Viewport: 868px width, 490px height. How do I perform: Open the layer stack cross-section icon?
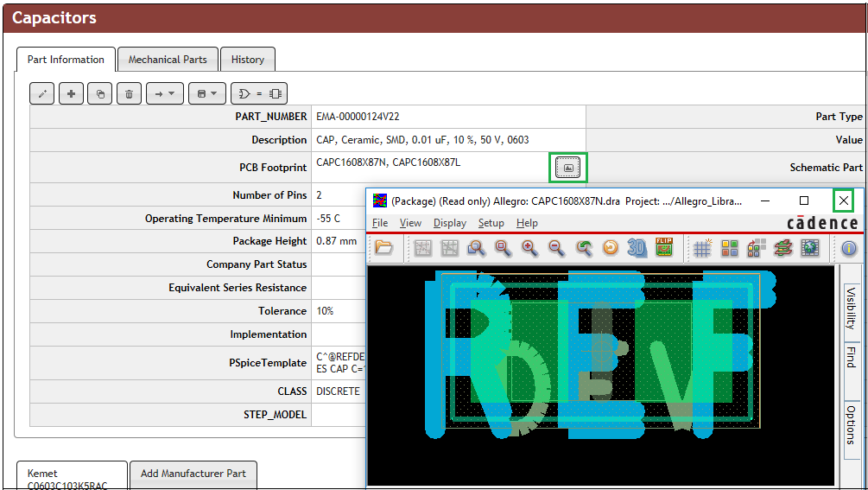(x=782, y=248)
